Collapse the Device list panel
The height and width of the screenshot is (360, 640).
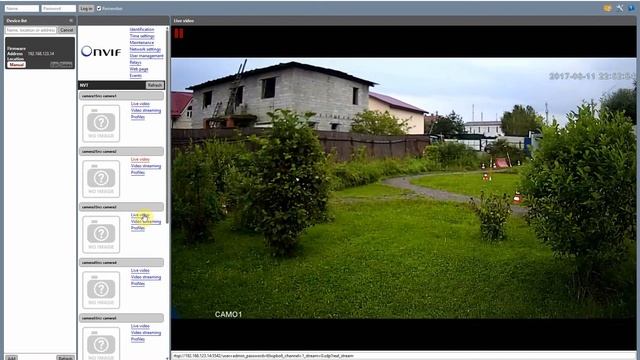[x=71, y=20]
